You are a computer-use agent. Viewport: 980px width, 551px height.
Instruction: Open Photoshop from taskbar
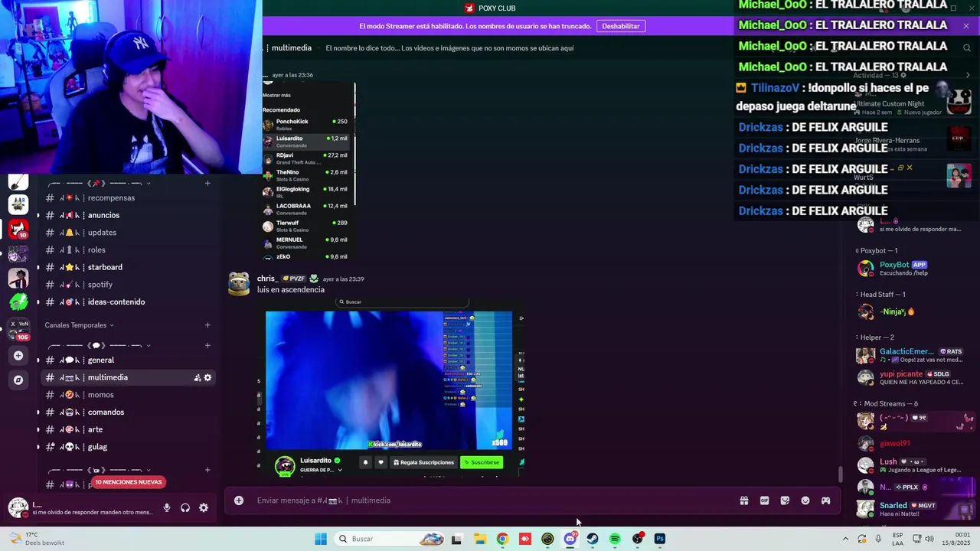pos(660,539)
